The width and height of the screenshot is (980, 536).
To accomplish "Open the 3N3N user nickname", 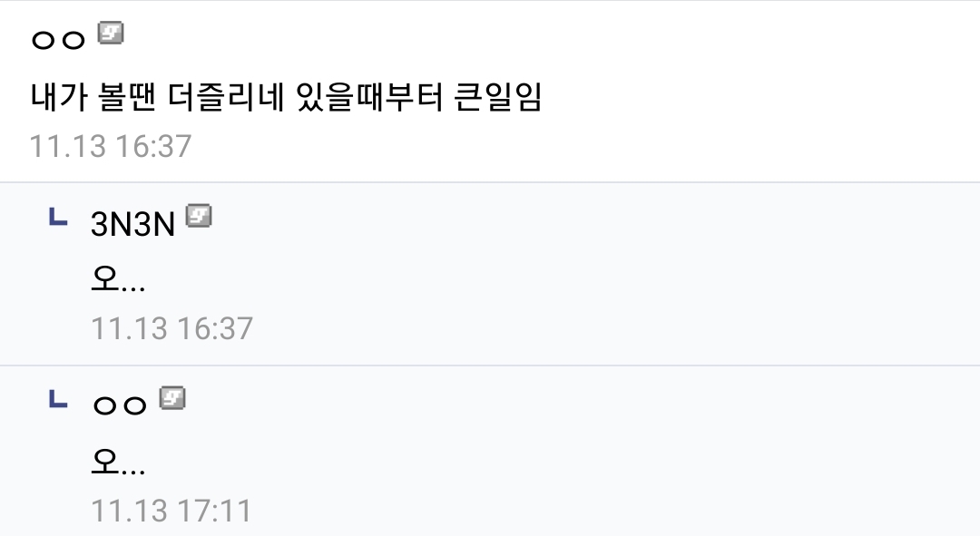I will click(132, 224).
